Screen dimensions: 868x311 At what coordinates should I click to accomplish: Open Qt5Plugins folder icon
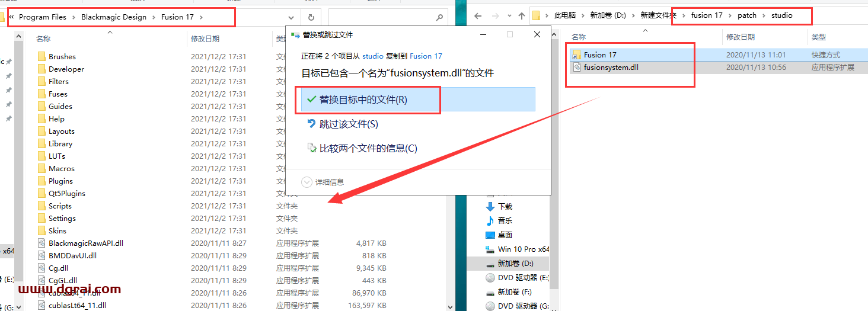point(42,194)
